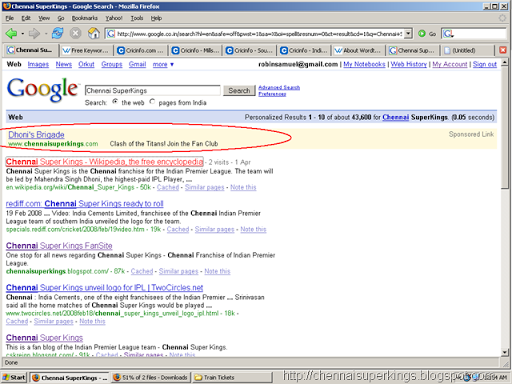Image resolution: width=512 pixels, height=384 pixels.
Task: Select 'pages from India' radio button
Action: 152,101
